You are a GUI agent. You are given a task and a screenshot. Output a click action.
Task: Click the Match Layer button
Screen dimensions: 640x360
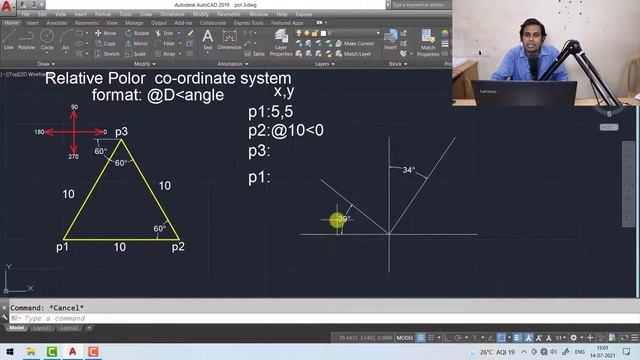[x=353, y=53]
